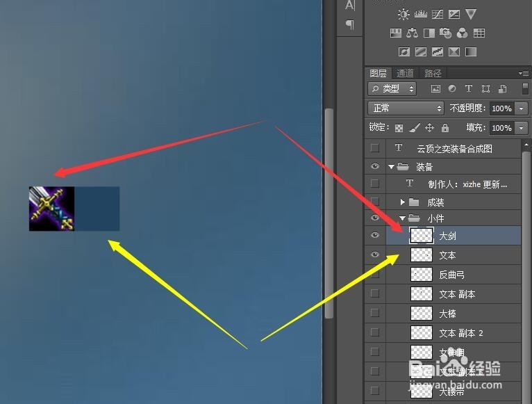This screenshot has width=532, height=404.
Task: Add a Brightness/Contrast adjustment layer
Action: pyautogui.click(x=403, y=15)
